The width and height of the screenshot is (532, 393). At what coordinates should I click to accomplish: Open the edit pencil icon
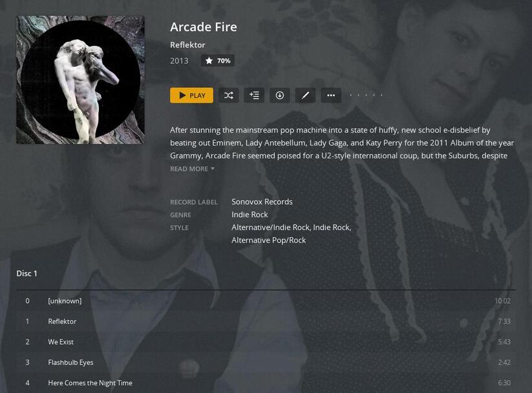click(x=305, y=96)
